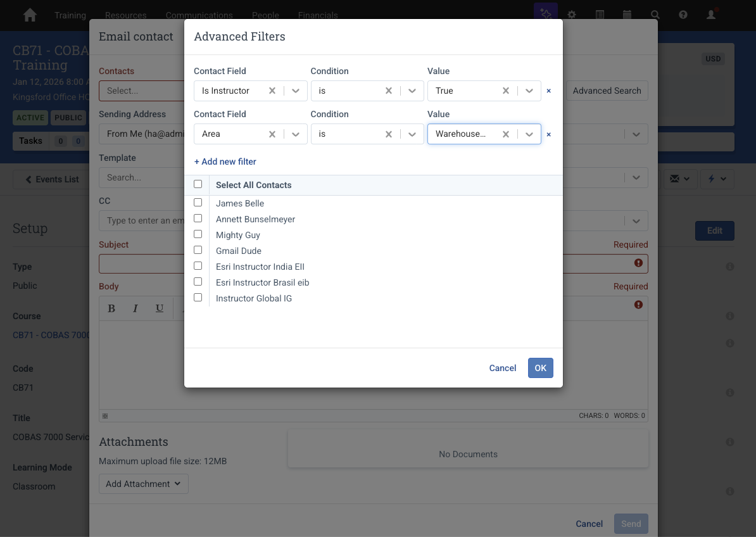
Task: Open Advanced Search in Email contact
Action: click(x=607, y=91)
